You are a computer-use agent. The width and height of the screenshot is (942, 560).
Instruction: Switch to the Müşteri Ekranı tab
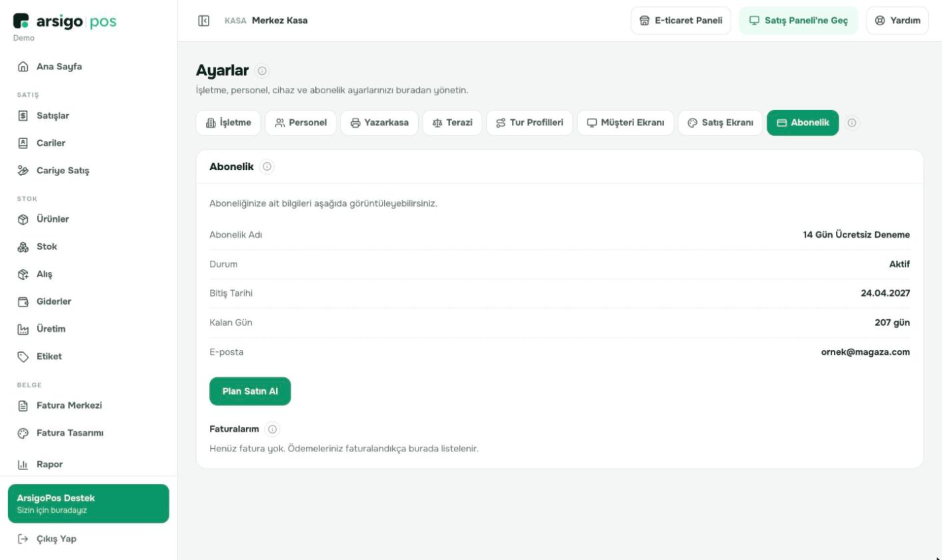[x=625, y=123]
